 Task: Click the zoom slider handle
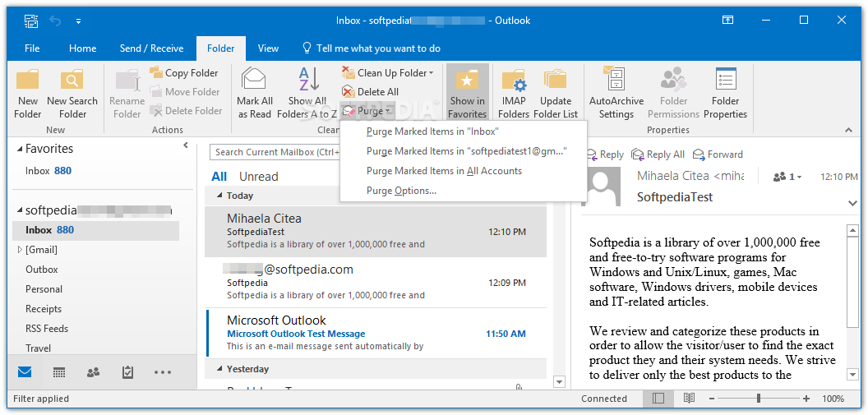pyautogui.click(x=759, y=399)
